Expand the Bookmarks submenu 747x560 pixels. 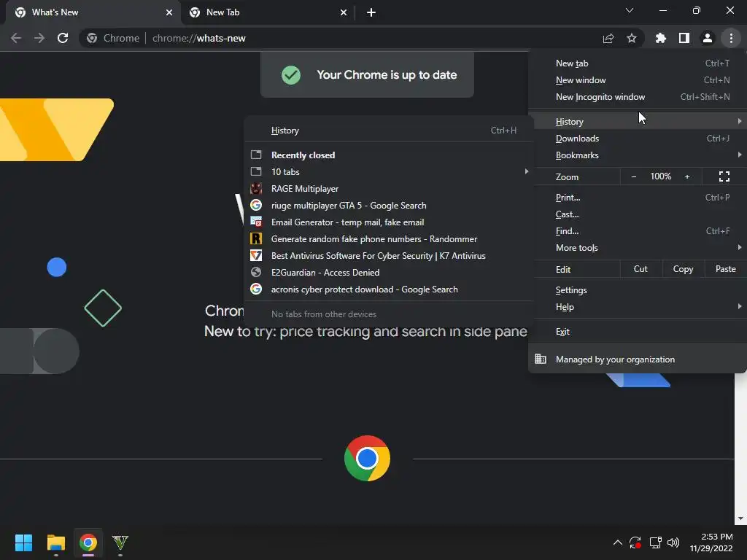(638, 155)
